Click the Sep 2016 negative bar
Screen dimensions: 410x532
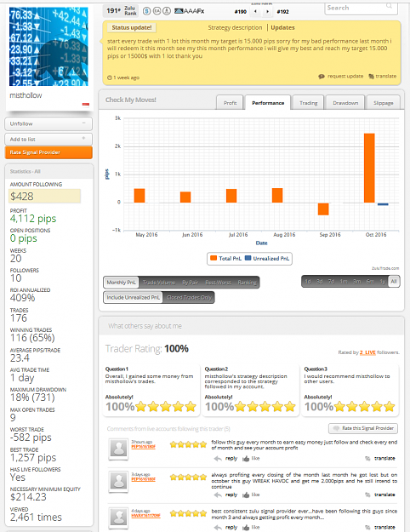(x=323, y=209)
